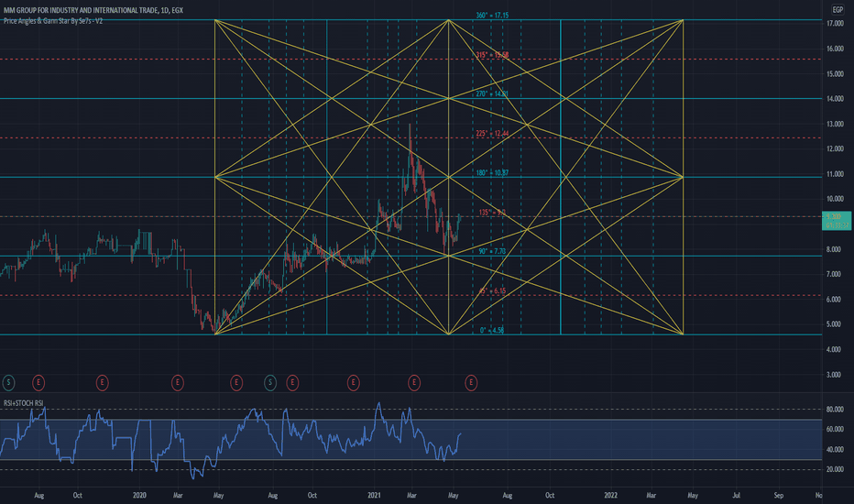Image resolution: width=854 pixels, height=504 pixels.
Task: Click the MM GROUP FOR INDUSTRY symbol title
Action: pos(93,10)
